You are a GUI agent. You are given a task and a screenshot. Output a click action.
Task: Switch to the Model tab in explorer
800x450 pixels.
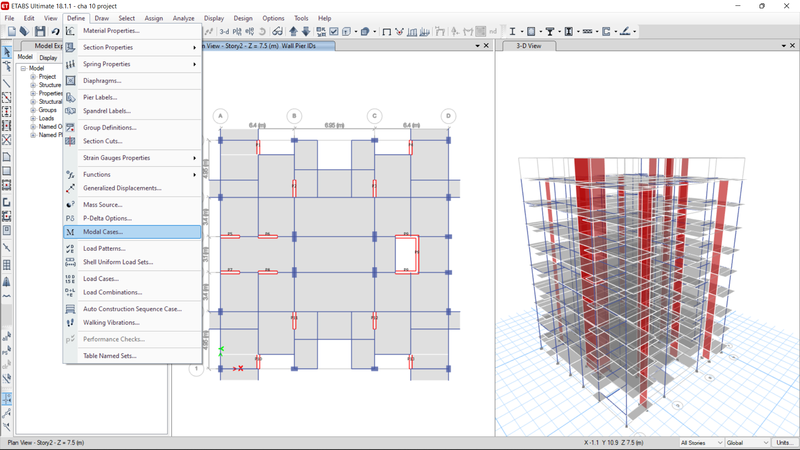25,57
